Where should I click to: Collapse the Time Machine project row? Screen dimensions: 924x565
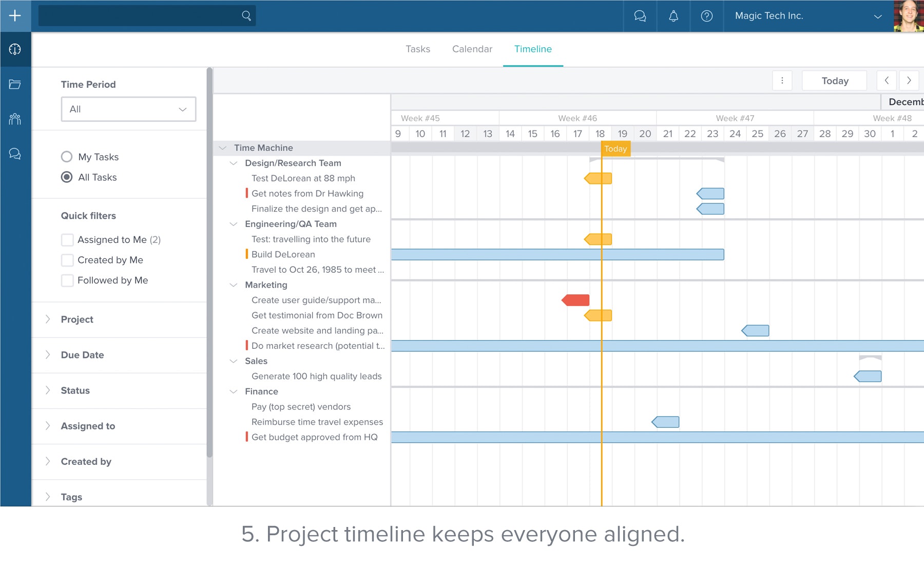click(222, 148)
